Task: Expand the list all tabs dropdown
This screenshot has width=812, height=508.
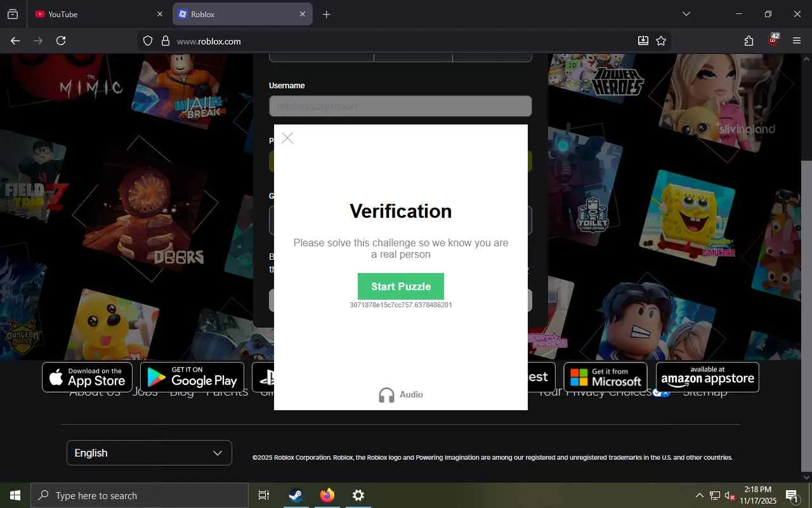Action: (x=686, y=14)
